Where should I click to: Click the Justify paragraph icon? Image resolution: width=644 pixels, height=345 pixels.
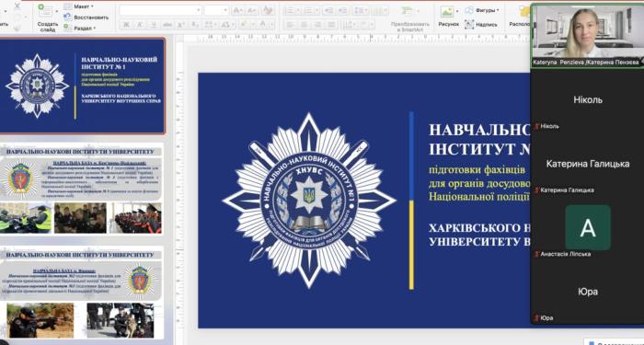(331, 25)
